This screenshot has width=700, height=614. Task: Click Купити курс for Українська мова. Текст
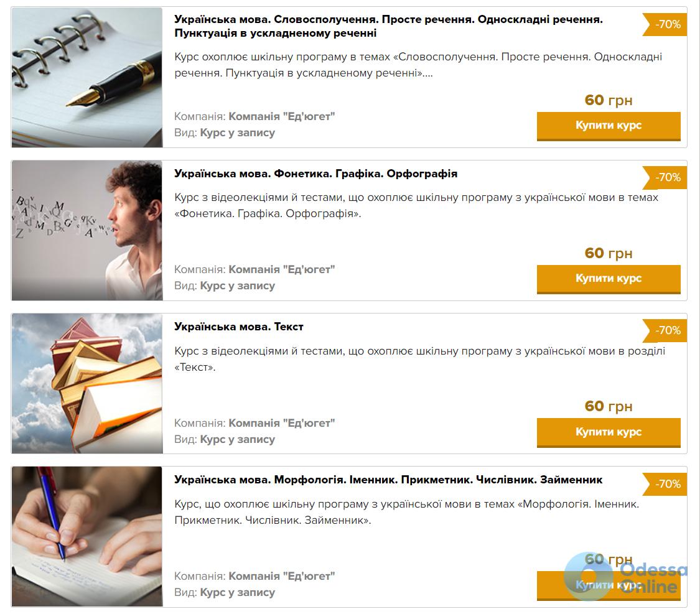tap(609, 432)
